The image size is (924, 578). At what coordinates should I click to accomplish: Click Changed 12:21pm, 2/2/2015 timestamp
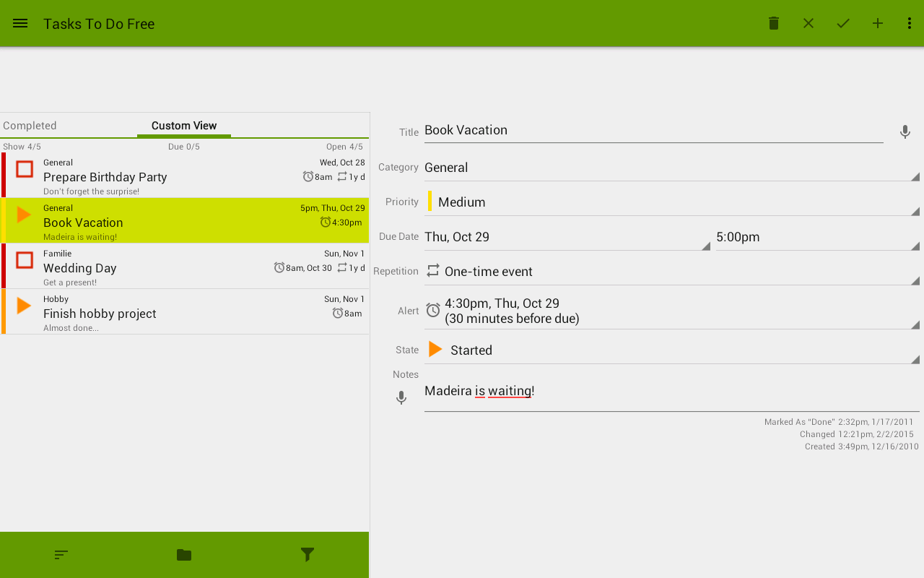[857, 434]
